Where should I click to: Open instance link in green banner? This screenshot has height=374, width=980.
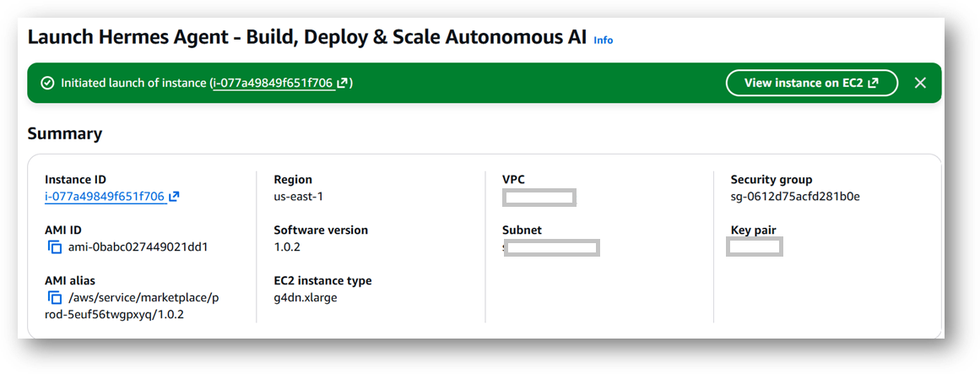(x=280, y=84)
